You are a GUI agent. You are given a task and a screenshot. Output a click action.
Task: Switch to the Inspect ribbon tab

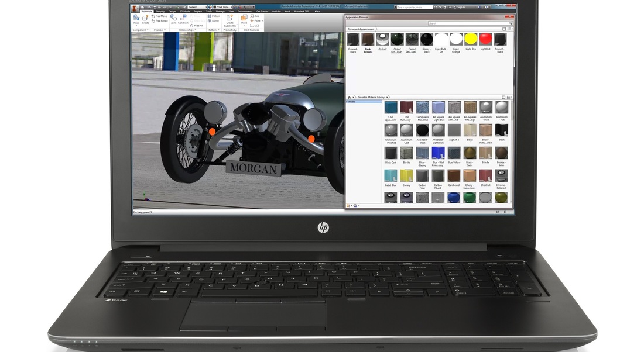[x=198, y=12]
